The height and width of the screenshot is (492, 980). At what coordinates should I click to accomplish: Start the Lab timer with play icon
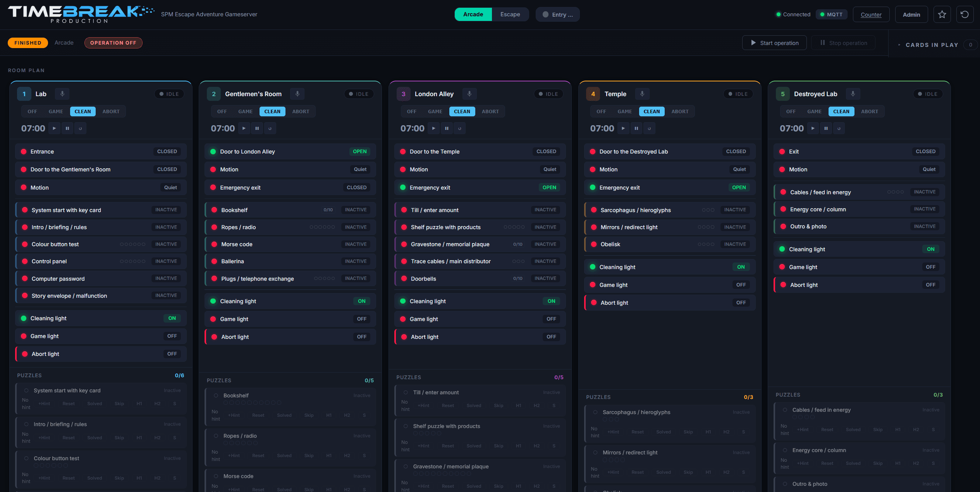pyautogui.click(x=54, y=128)
